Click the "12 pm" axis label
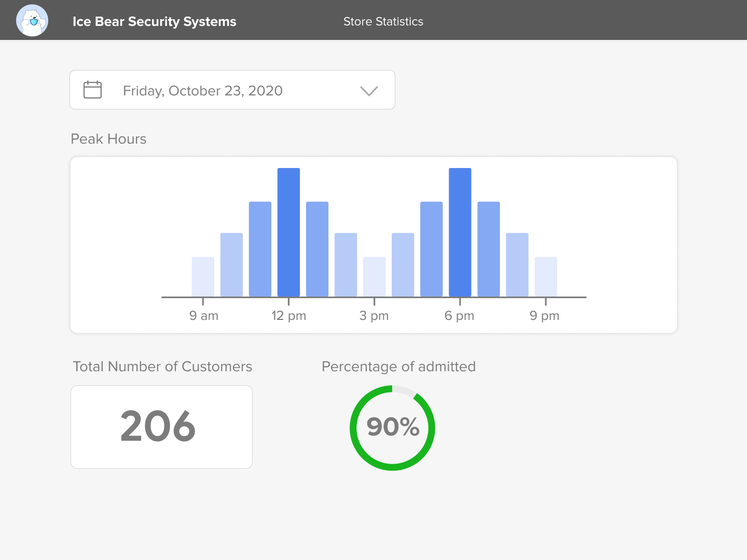 [289, 316]
